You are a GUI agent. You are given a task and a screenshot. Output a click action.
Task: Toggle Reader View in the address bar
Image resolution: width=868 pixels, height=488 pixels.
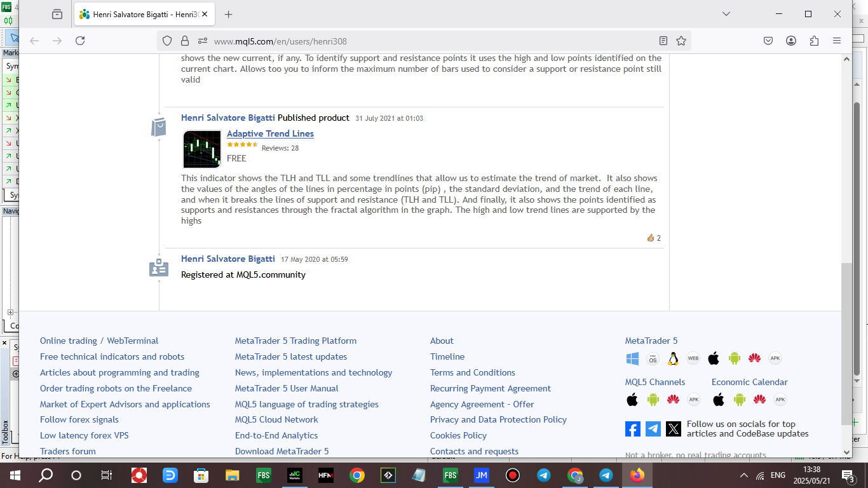663,41
